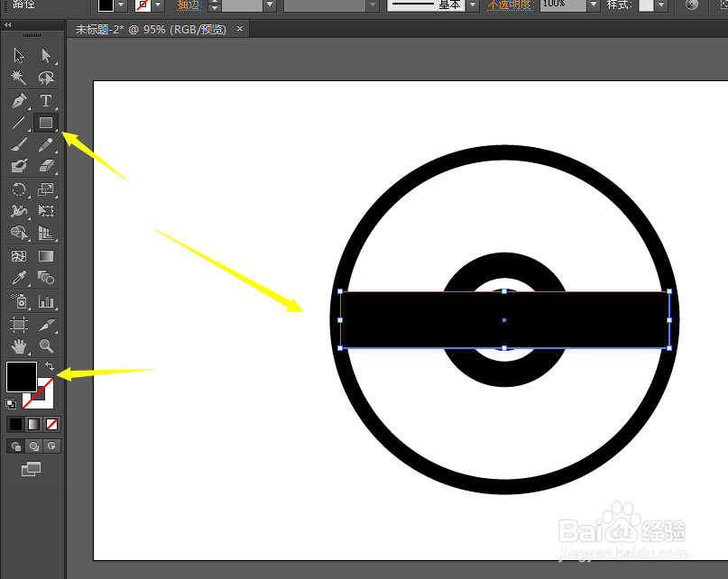
Task: Open the Change Screen Mode button
Action: tap(31, 469)
